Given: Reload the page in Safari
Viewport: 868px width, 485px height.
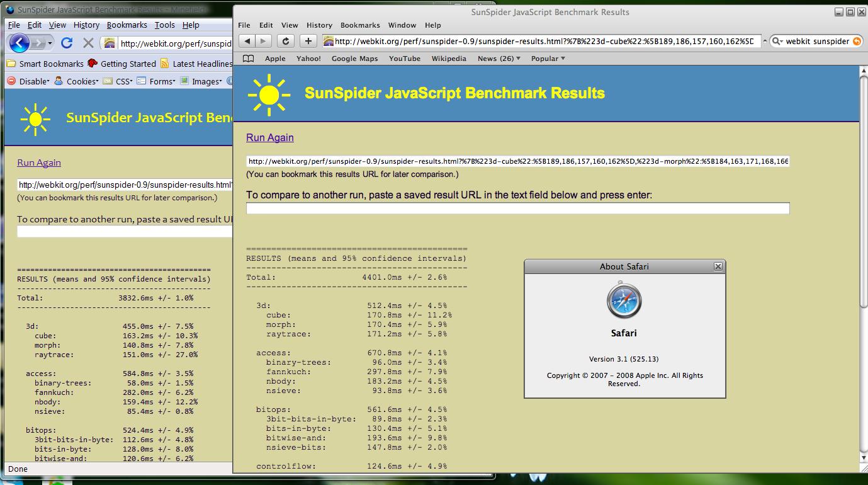Looking at the screenshot, I should tap(286, 41).
